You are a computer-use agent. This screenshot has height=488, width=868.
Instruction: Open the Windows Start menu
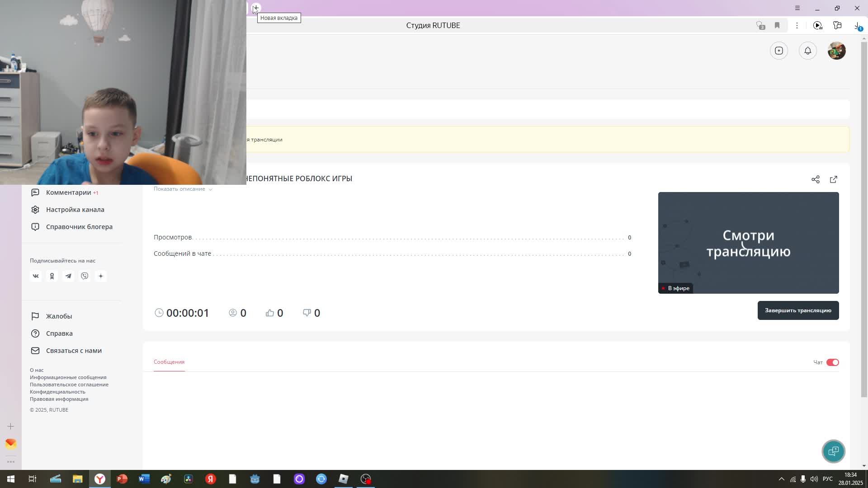(10, 479)
